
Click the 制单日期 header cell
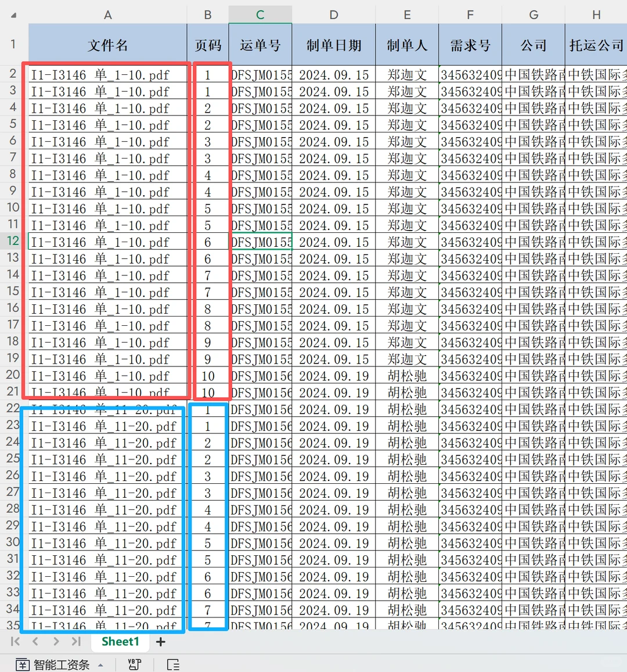pyautogui.click(x=333, y=44)
